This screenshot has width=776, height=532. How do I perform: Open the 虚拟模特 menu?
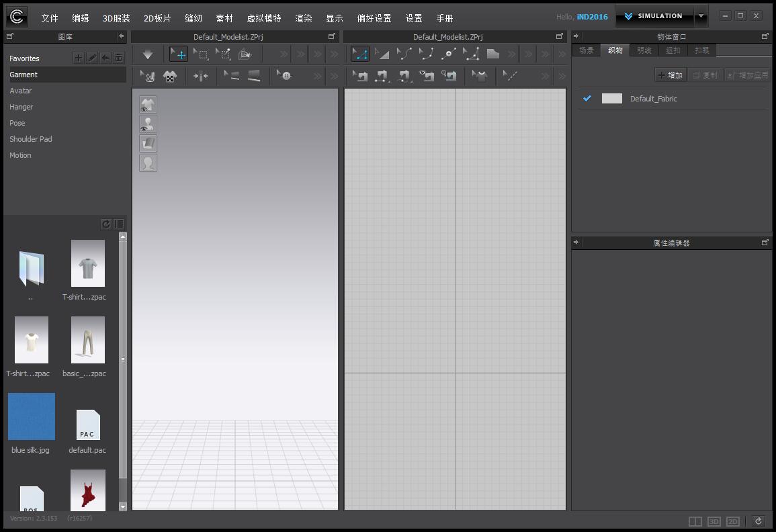[x=264, y=18]
